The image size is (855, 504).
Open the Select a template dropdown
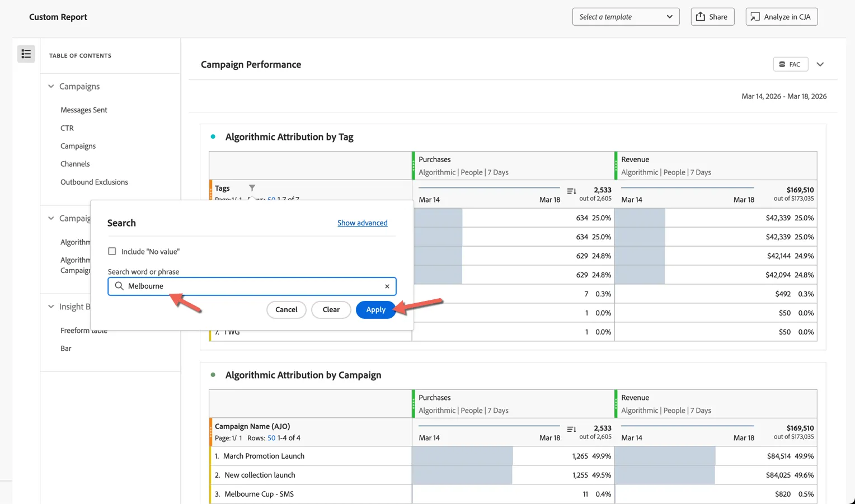coord(626,17)
